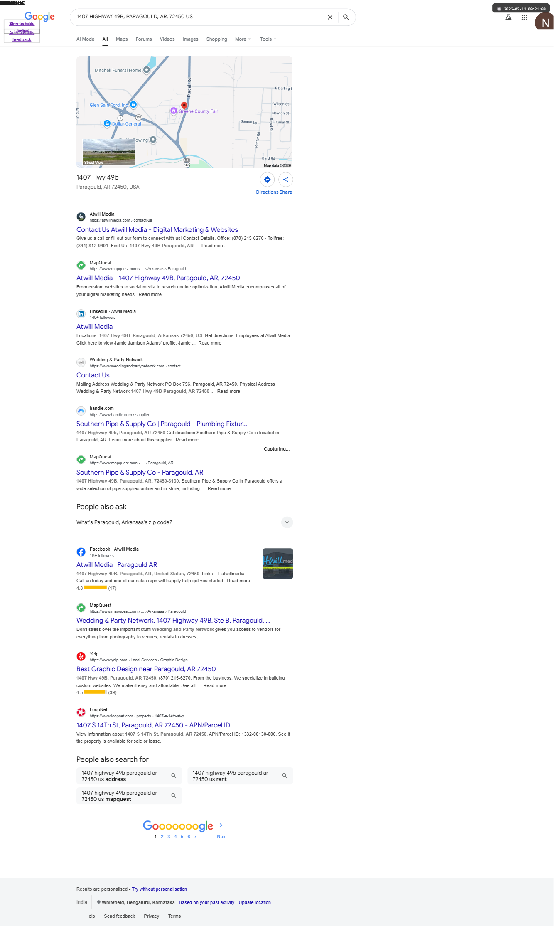Open 'Southern Pipe & Supply Co - Paragould, AR' result
This screenshot has height=926, width=560.
[x=140, y=473]
